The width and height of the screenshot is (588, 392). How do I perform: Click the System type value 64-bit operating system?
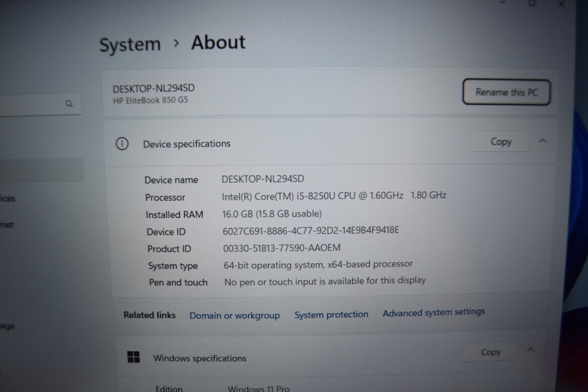coord(318,265)
